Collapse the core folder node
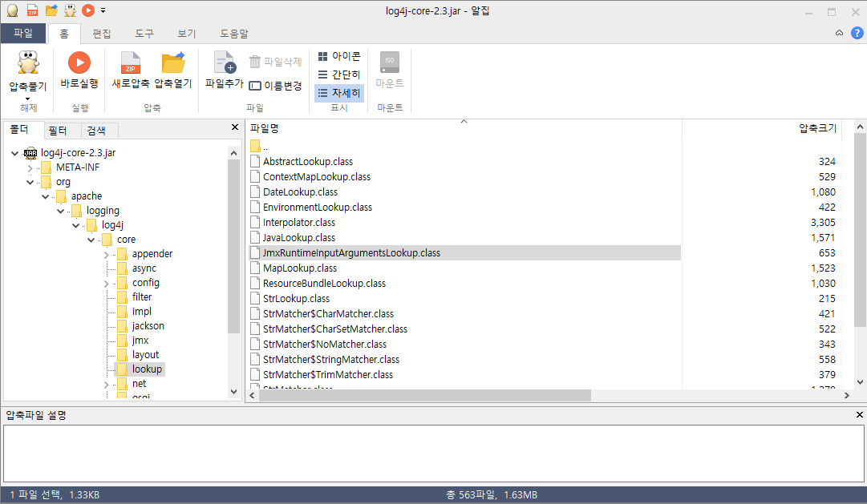This screenshot has width=867, height=504. (x=91, y=240)
